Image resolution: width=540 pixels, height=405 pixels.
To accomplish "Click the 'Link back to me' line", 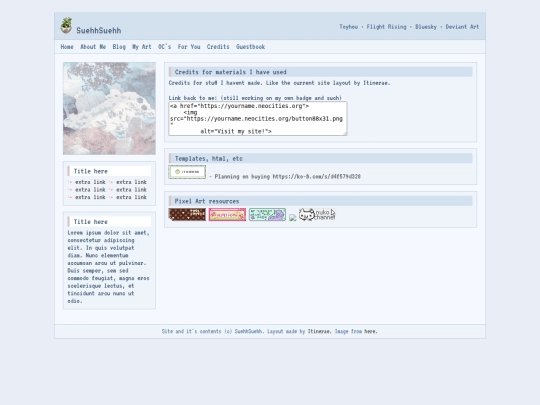I will [x=255, y=98].
